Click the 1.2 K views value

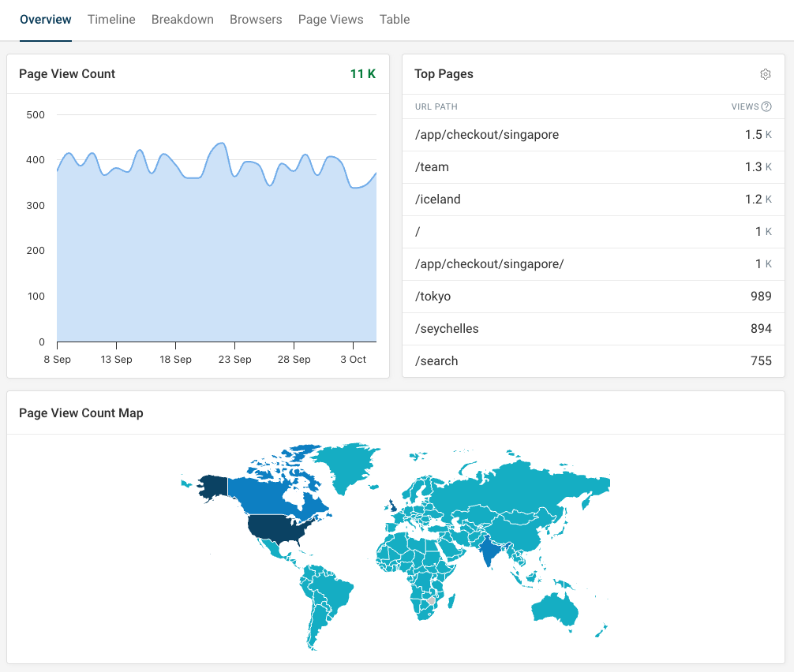pos(758,200)
